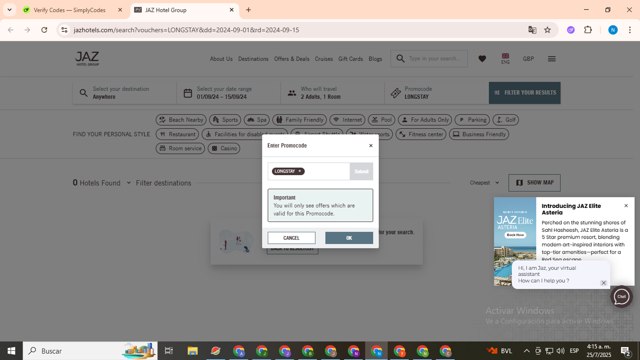Screen dimensions: 640x360
Task: Close the JAZ Elite Asteria popup
Action: [x=626, y=206]
